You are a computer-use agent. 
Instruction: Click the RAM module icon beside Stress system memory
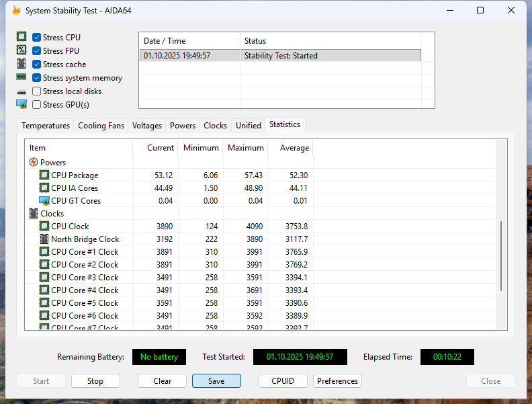pyautogui.click(x=21, y=77)
